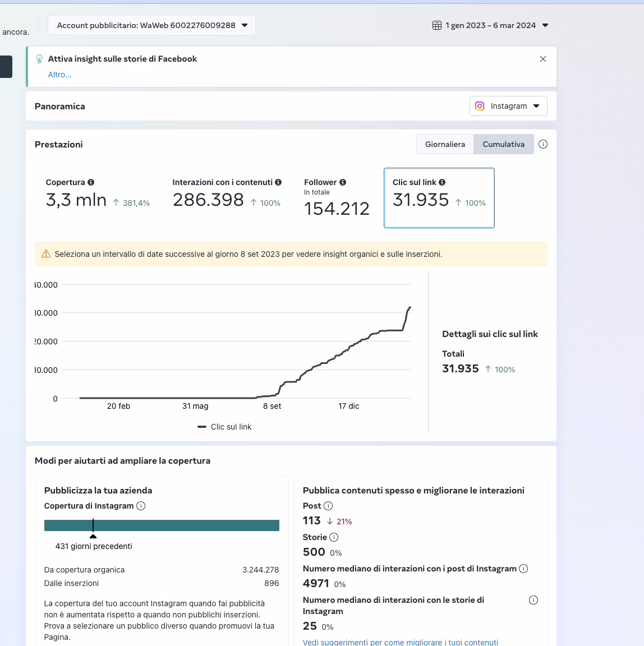Image resolution: width=644 pixels, height=646 pixels.
Task: Click the warning triangle in the date notice
Action: click(46, 253)
